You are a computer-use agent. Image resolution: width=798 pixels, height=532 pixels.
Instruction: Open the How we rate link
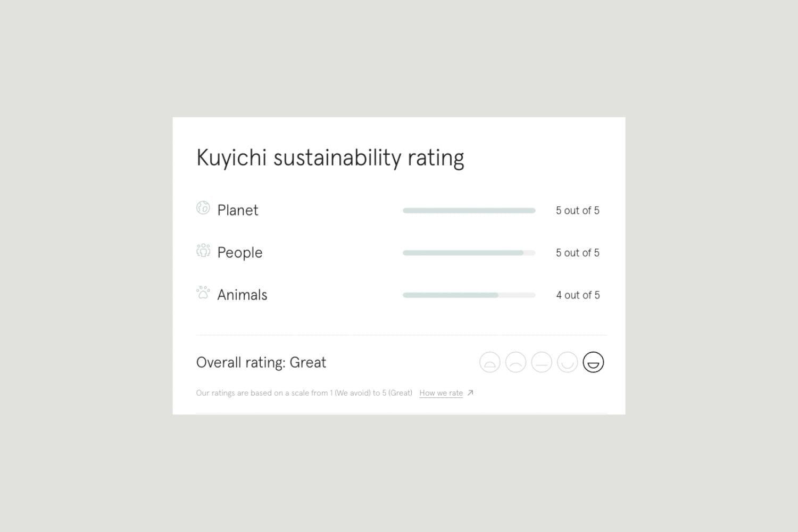coord(441,393)
